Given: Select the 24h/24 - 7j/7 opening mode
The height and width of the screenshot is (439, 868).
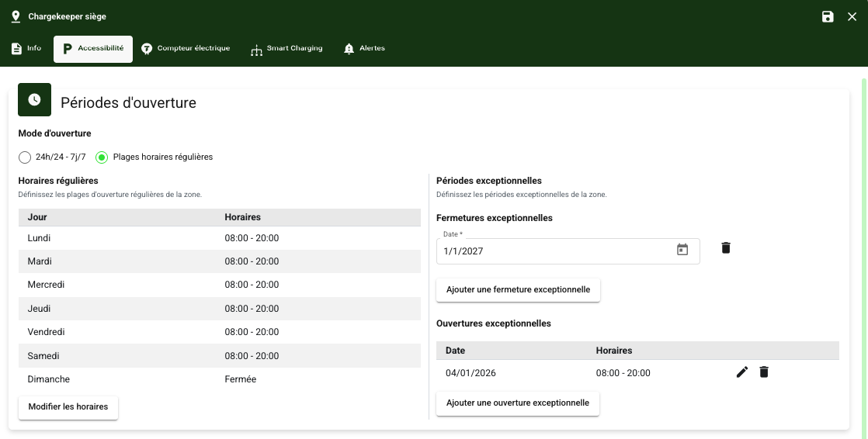Looking at the screenshot, I should click(x=25, y=157).
